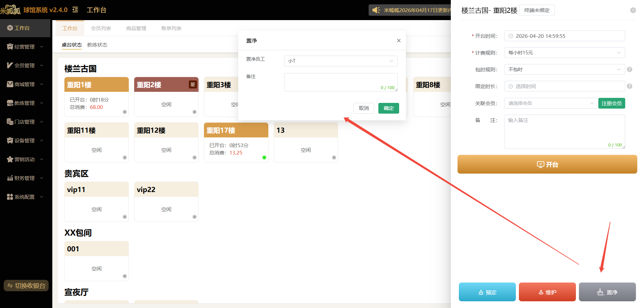The width and height of the screenshot is (644, 308).
Task: Open the 置净员工 dropdown showing 小T
Action: 341,61
